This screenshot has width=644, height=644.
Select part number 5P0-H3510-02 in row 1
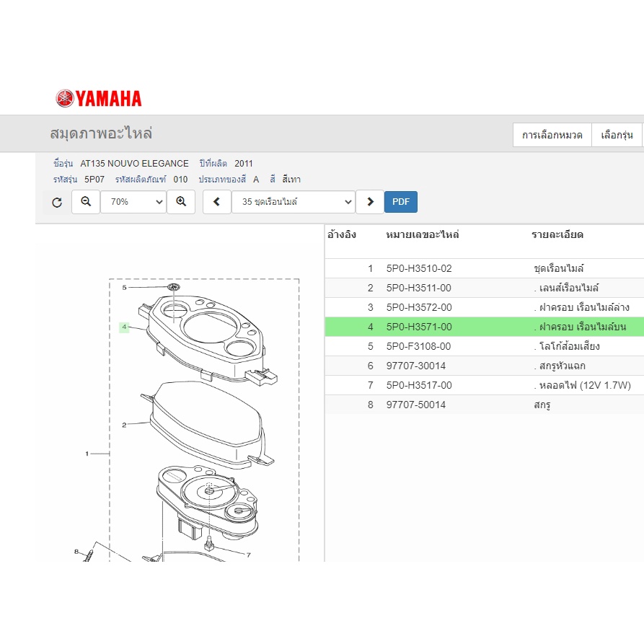tap(419, 268)
